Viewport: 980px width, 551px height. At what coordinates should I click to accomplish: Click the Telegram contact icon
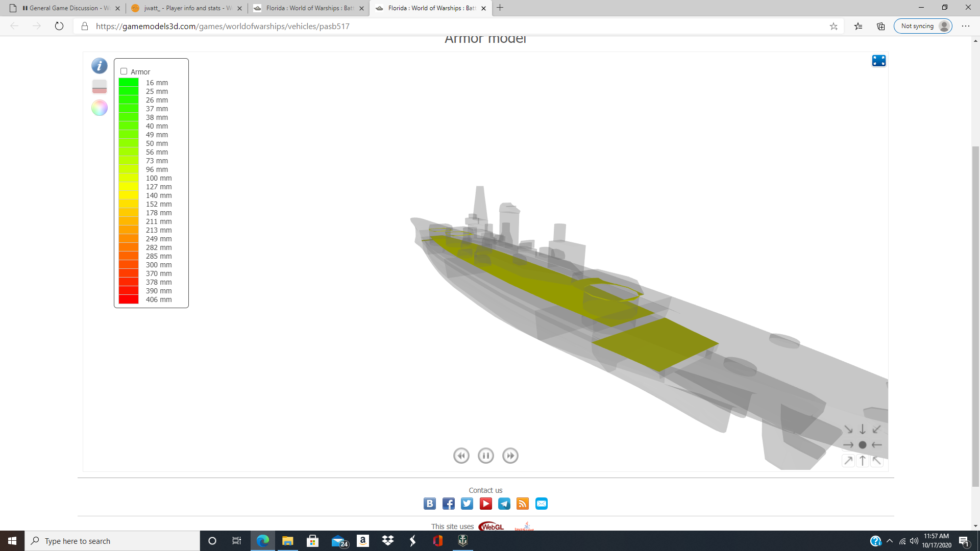504,504
